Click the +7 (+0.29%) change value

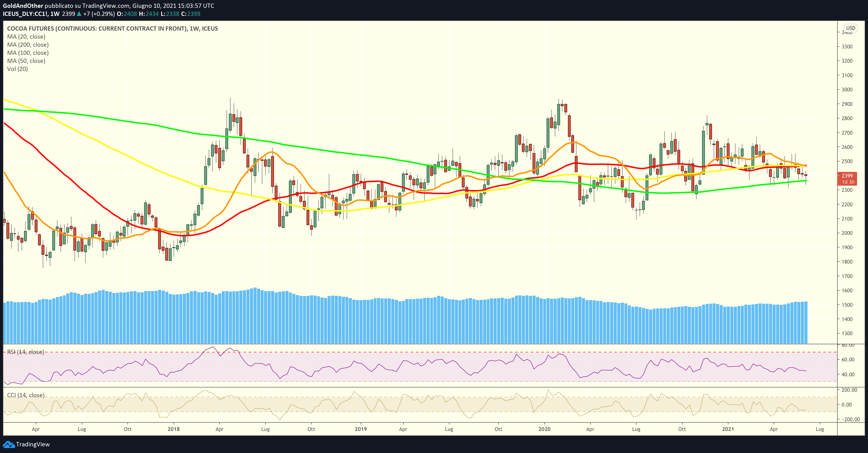(99, 14)
